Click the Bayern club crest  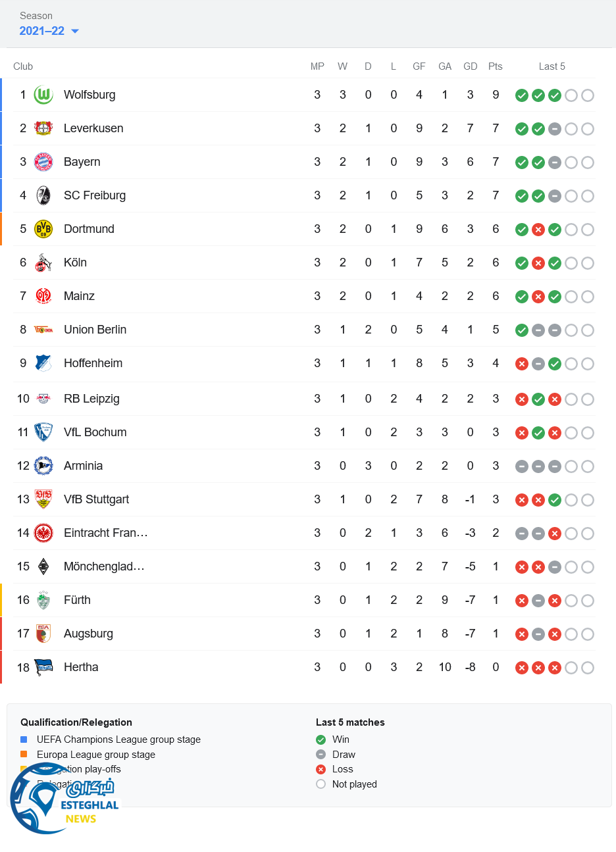pyautogui.click(x=43, y=162)
